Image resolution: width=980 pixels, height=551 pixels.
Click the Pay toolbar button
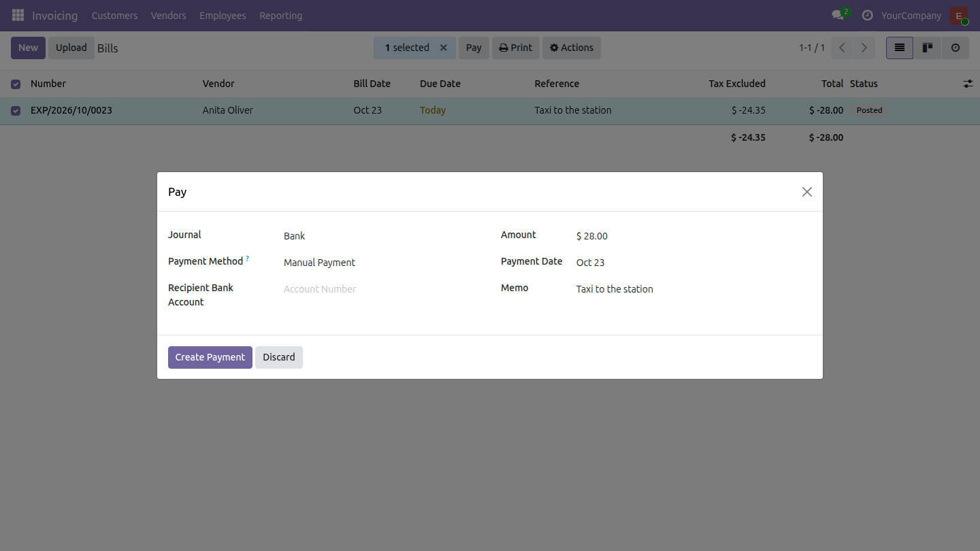pyautogui.click(x=474, y=48)
